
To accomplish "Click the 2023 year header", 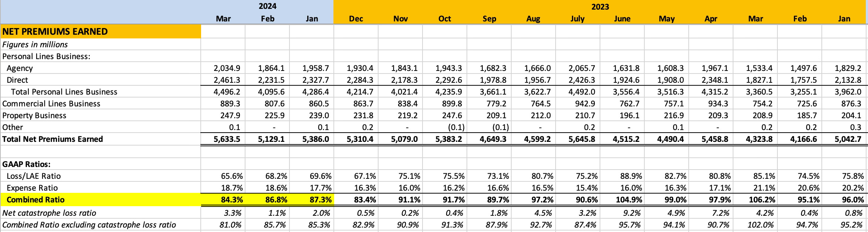I will [x=600, y=6].
